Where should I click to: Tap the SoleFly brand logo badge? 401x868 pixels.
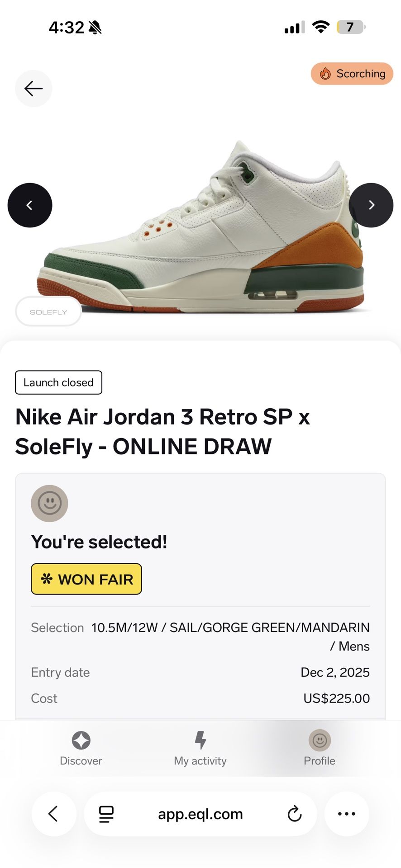tap(48, 311)
